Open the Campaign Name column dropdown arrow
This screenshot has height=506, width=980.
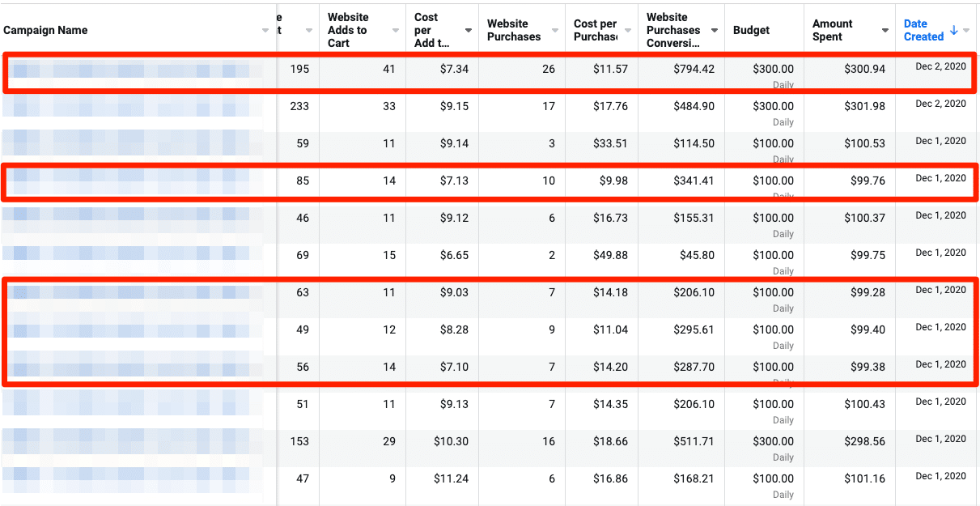point(265,31)
